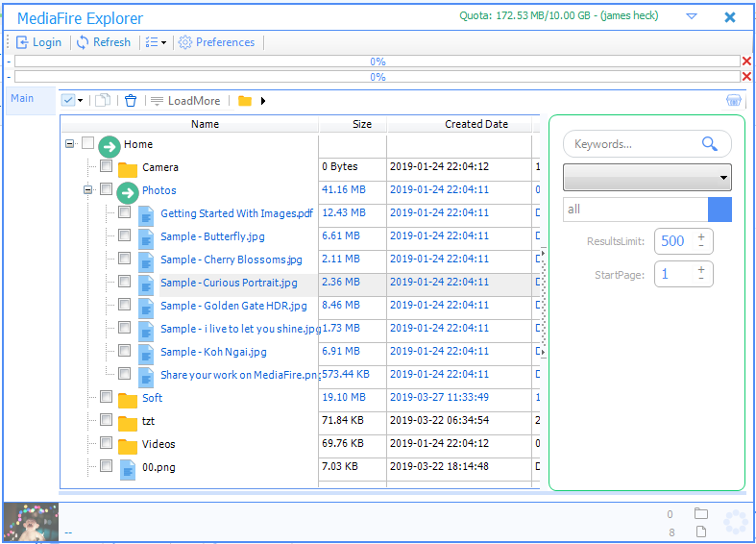Click the magnifier search icon

tap(709, 144)
